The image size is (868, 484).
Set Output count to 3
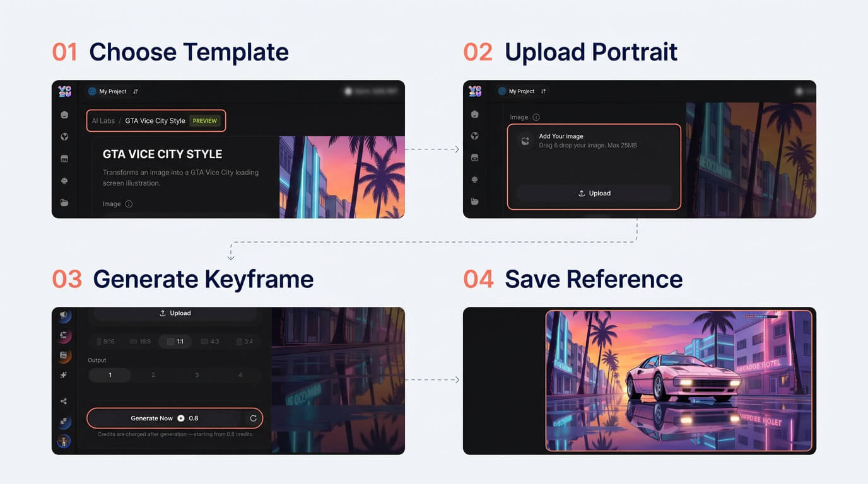[x=197, y=375]
